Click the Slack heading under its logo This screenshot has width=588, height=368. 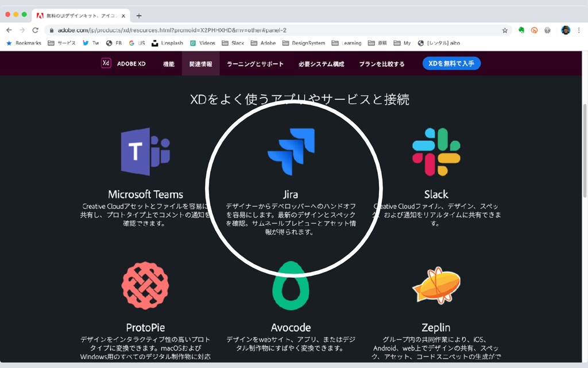(436, 194)
